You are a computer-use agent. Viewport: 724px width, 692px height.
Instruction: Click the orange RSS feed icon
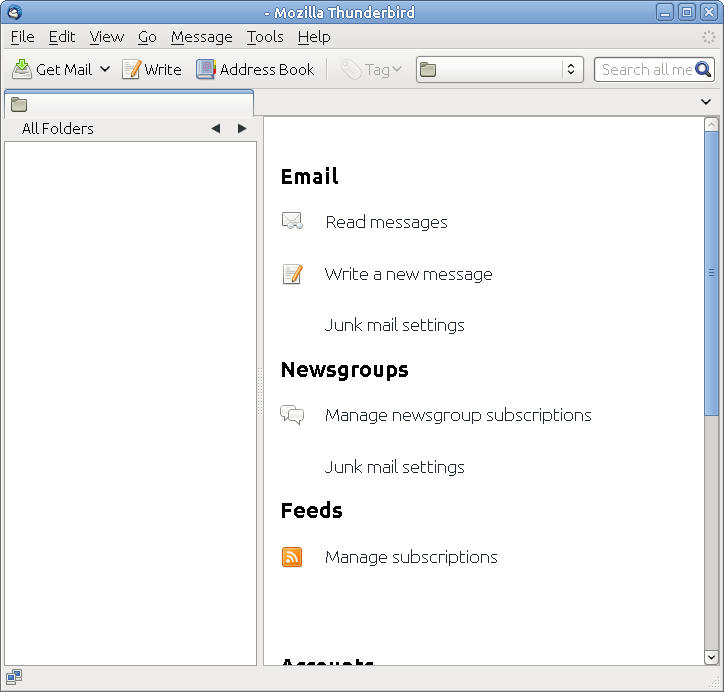click(292, 557)
